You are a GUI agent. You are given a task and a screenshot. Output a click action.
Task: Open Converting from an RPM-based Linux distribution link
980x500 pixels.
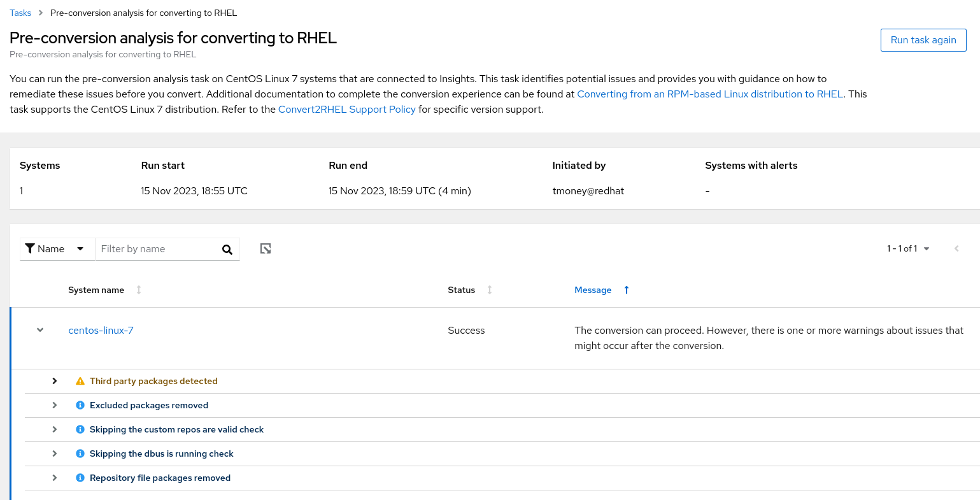pyautogui.click(x=710, y=94)
